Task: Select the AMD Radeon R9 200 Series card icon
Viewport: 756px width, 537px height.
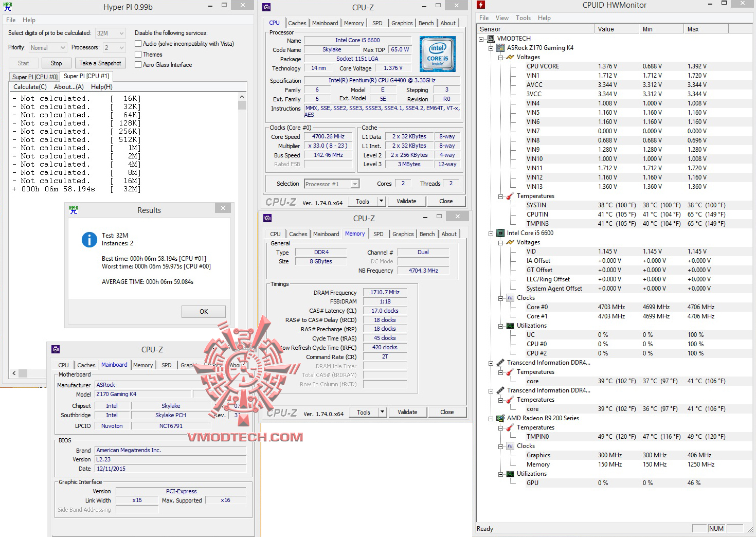Action: 500,418
